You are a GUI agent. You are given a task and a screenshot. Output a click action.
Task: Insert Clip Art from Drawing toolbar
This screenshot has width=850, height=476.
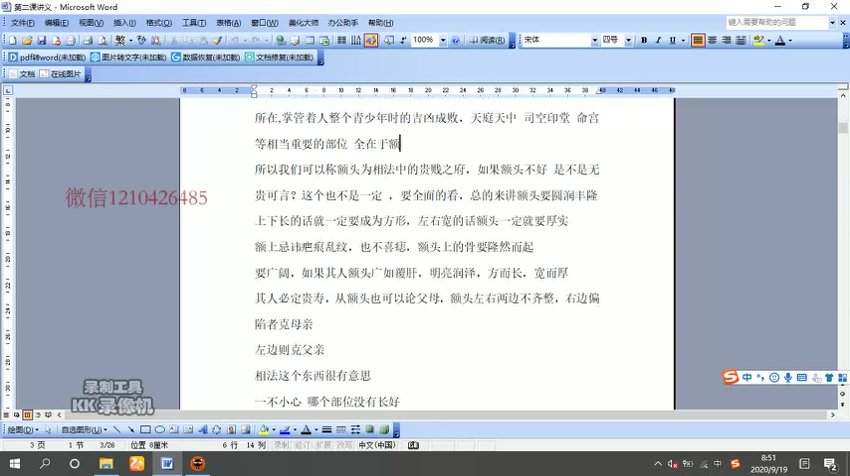point(231,430)
